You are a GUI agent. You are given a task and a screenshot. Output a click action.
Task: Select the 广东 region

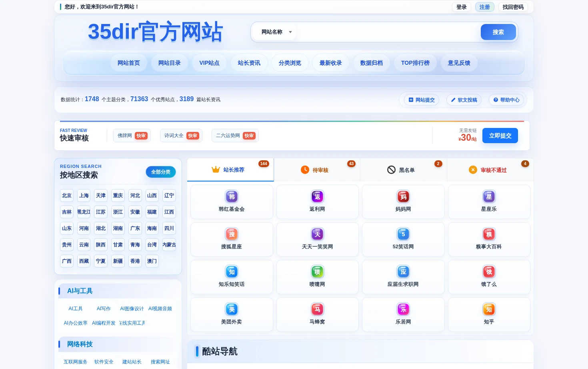click(x=135, y=228)
